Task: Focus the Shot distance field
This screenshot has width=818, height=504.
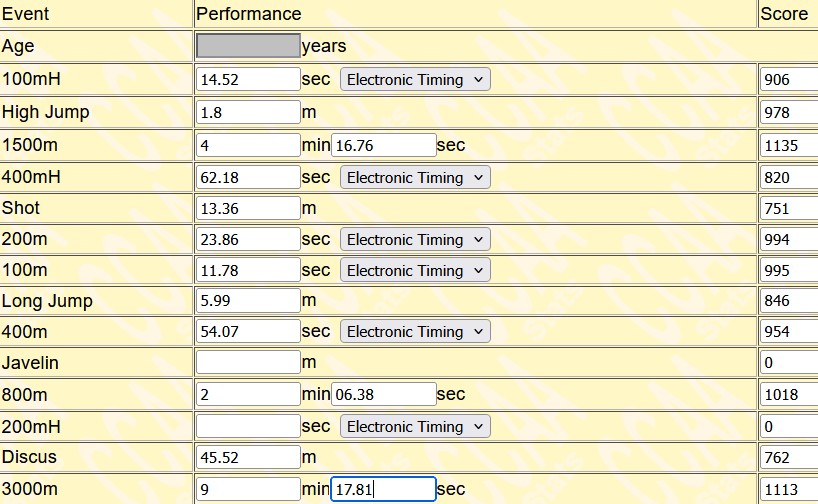Action: point(248,209)
